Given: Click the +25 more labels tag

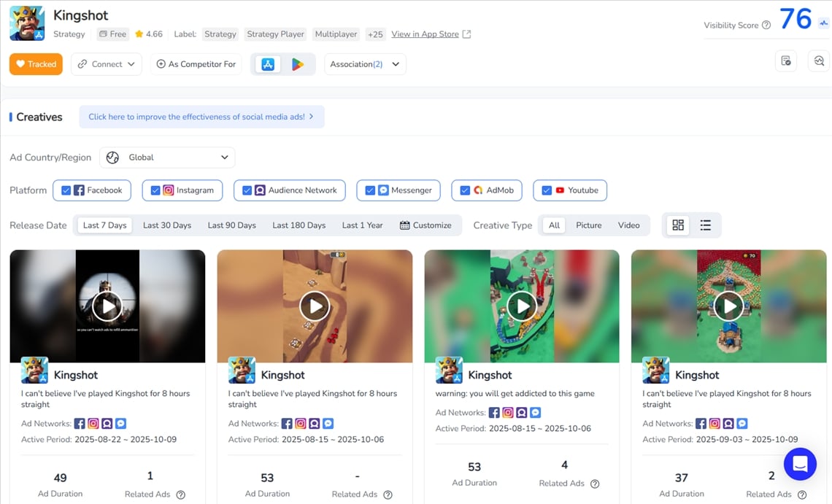Looking at the screenshot, I should click(x=375, y=34).
